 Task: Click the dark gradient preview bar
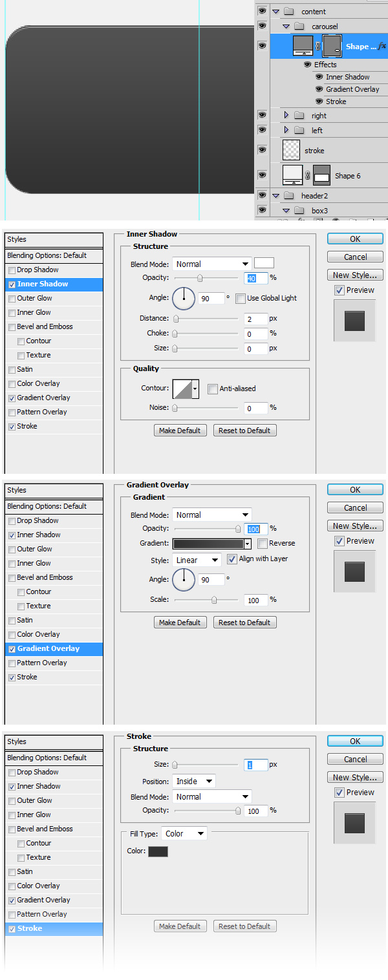tap(208, 544)
